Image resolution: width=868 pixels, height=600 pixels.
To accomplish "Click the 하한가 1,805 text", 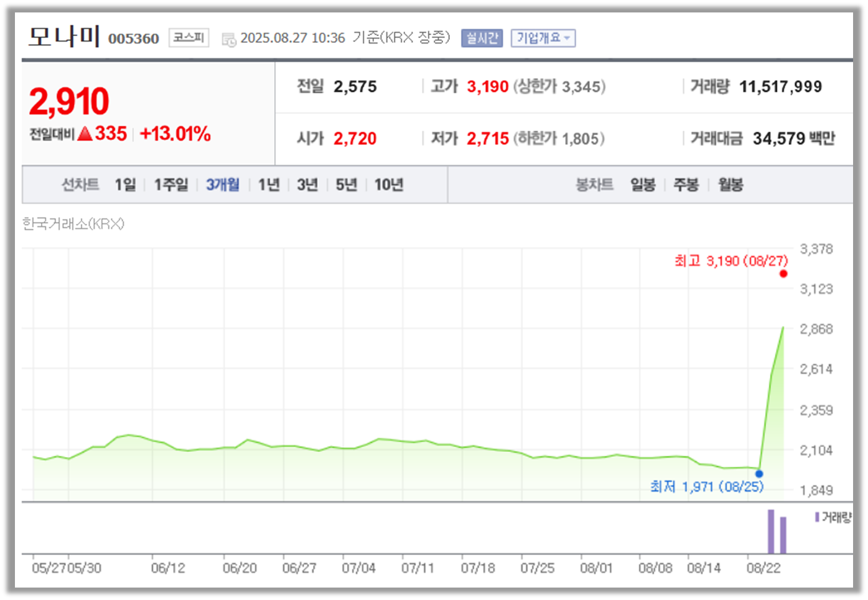I will click(559, 138).
